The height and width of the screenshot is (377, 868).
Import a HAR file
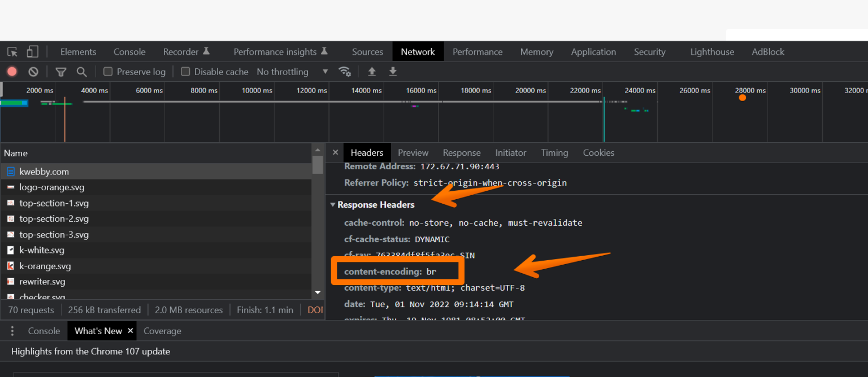click(370, 72)
